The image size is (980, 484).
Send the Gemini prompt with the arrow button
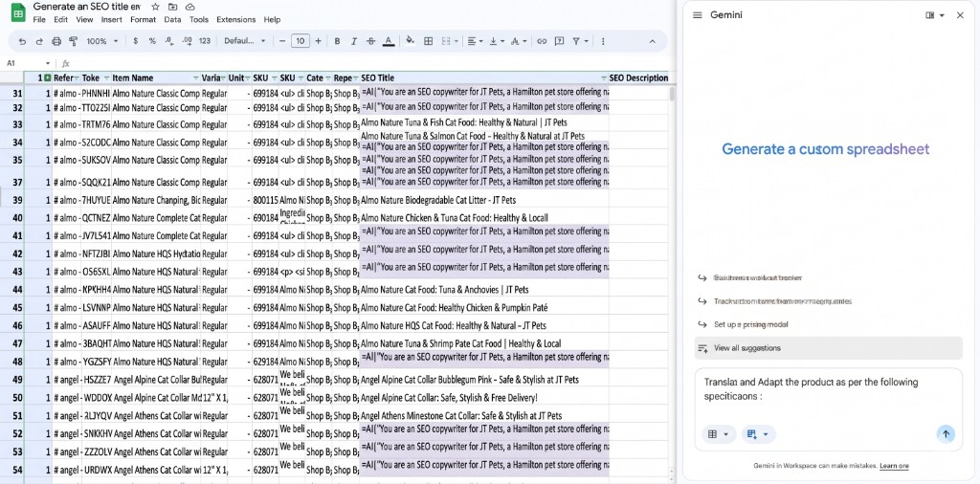[x=946, y=434]
